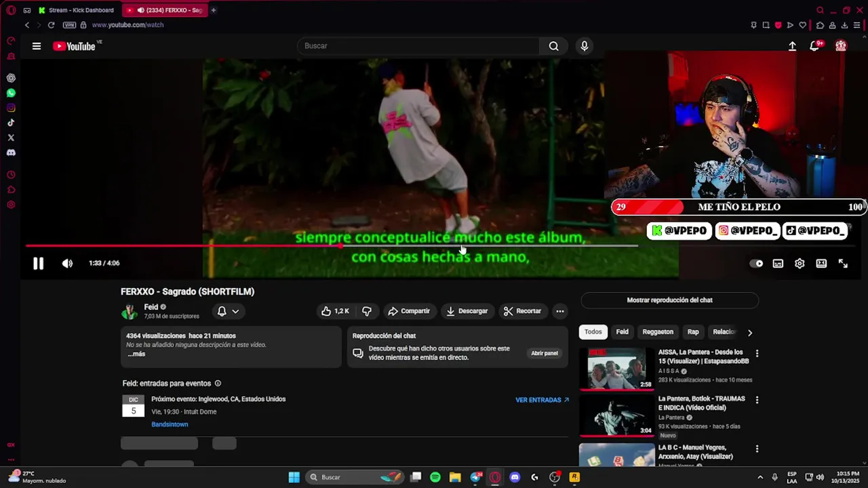Show hidden tray icons with the chevron
This screenshot has height=488, width=868.
click(760, 477)
